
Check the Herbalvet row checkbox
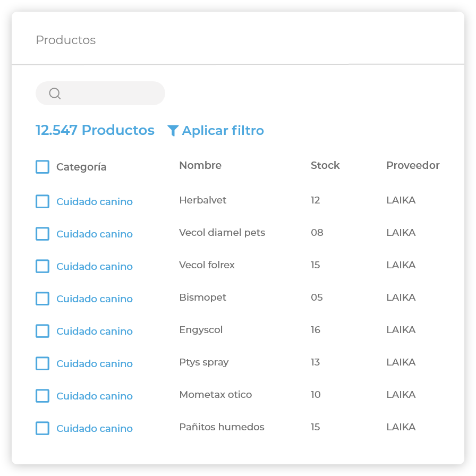42,201
